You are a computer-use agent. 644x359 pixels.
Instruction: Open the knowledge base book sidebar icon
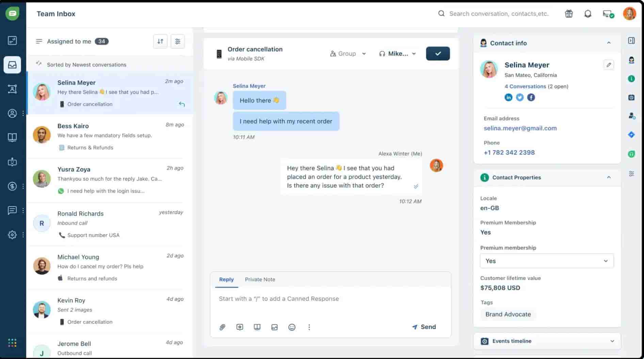[12, 137]
